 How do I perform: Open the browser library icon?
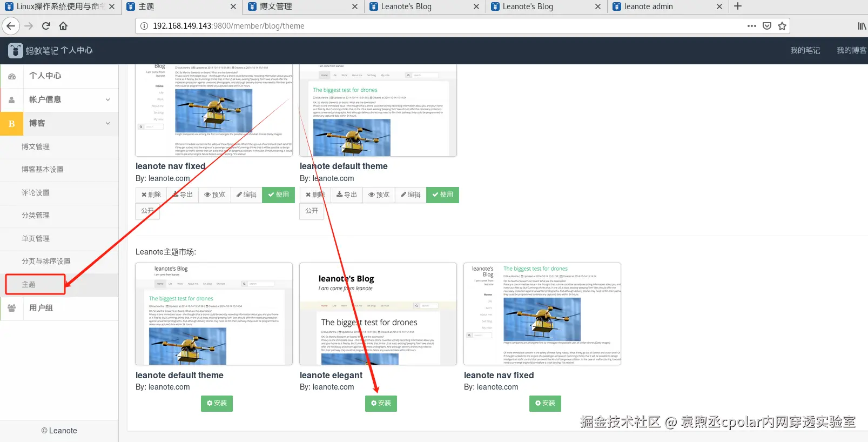[862, 26]
